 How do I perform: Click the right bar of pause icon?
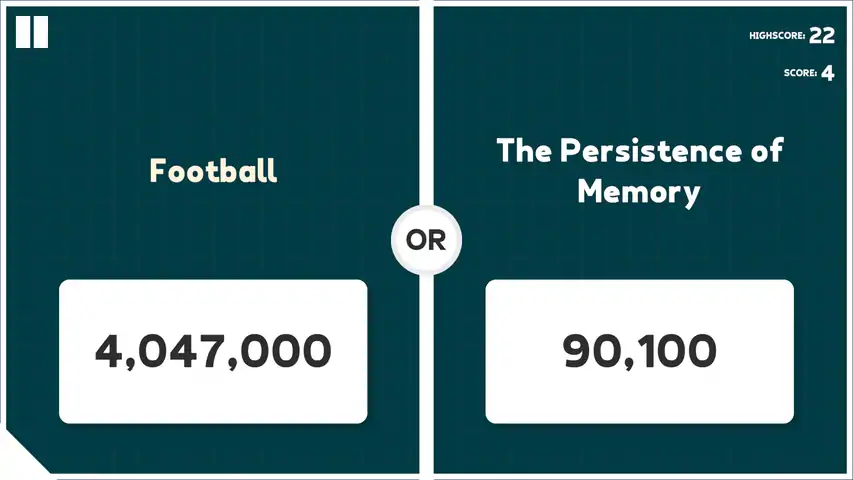40,31
